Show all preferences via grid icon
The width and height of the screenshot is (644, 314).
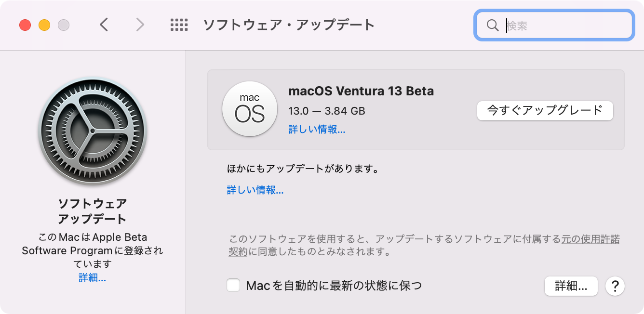179,25
